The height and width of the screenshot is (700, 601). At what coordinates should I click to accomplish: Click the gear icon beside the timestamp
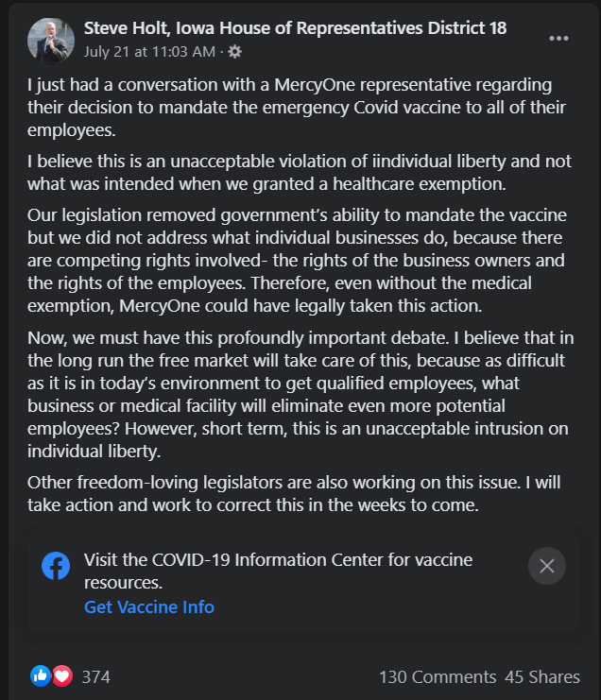pyautogui.click(x=235, y=51)
